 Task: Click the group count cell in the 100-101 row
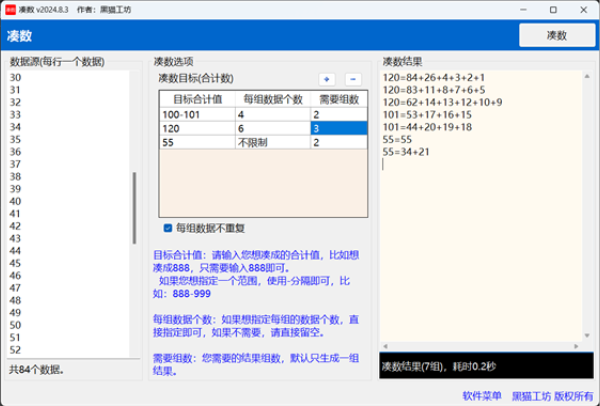[339, 115]
